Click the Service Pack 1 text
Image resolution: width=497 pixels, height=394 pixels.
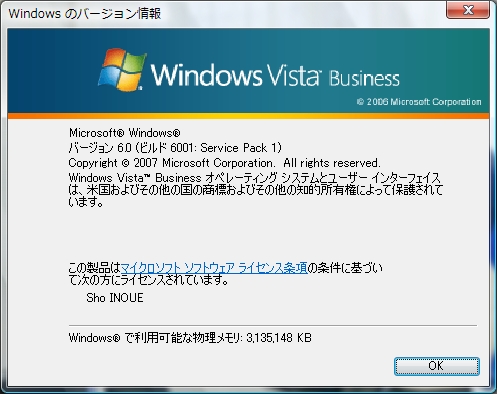point(239,148)
